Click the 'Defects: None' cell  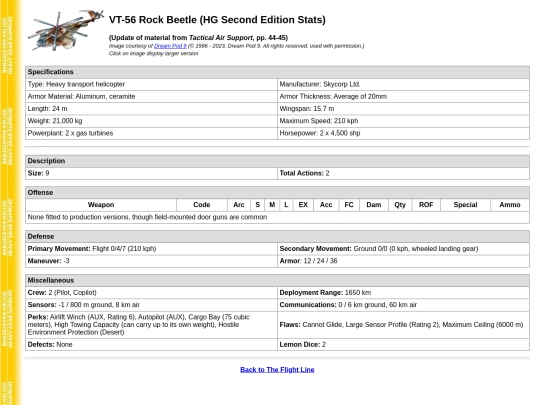(x=151, y=345)
